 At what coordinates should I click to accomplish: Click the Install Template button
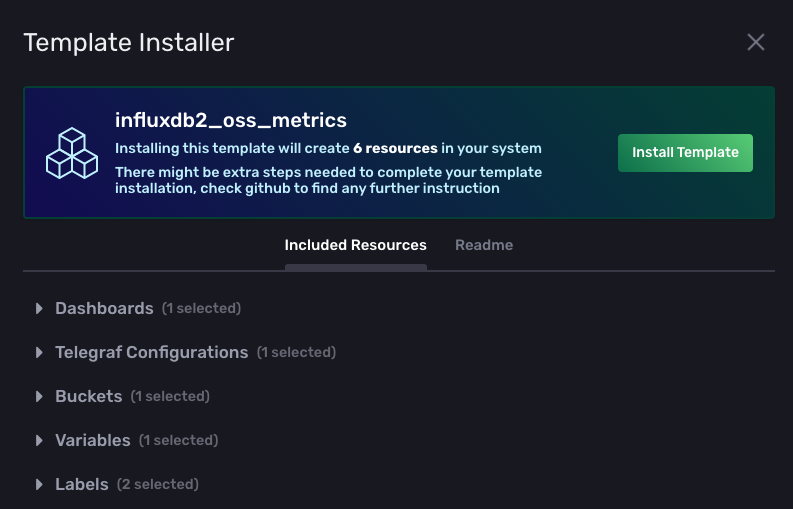pyautogui.click(x=685, y=153)
